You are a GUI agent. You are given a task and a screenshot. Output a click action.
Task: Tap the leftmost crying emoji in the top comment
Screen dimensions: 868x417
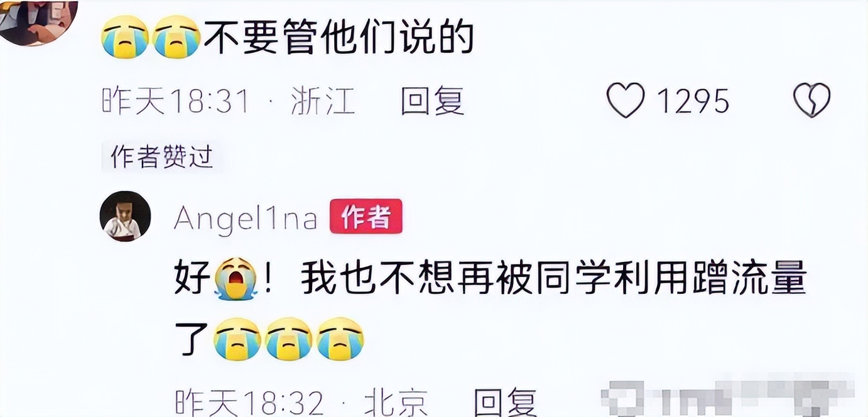(125, 37)
